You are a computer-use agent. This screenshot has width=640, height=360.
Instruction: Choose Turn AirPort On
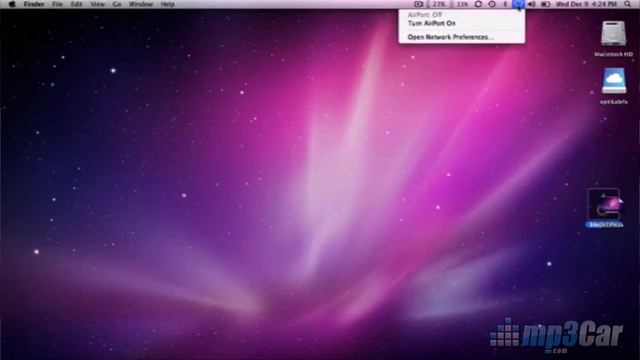462,23
